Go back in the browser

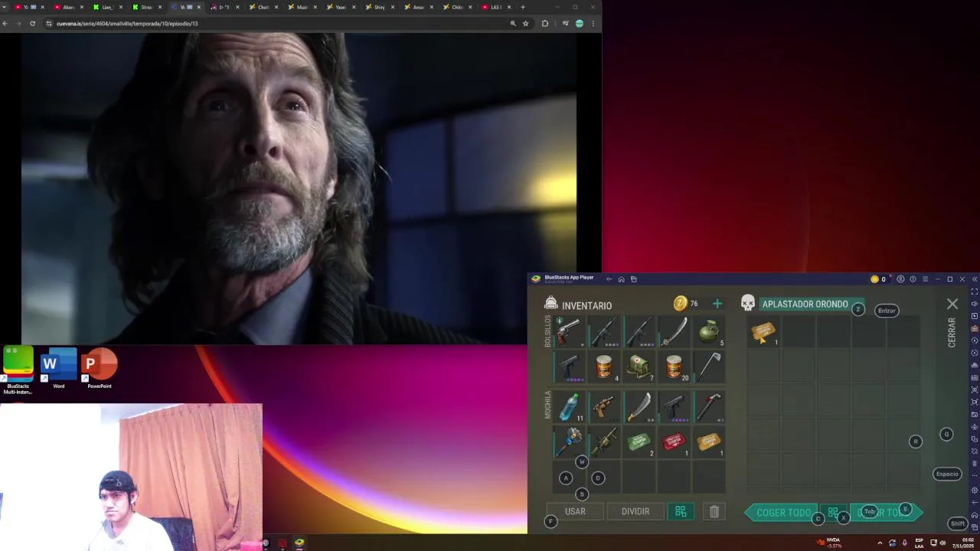5,24
